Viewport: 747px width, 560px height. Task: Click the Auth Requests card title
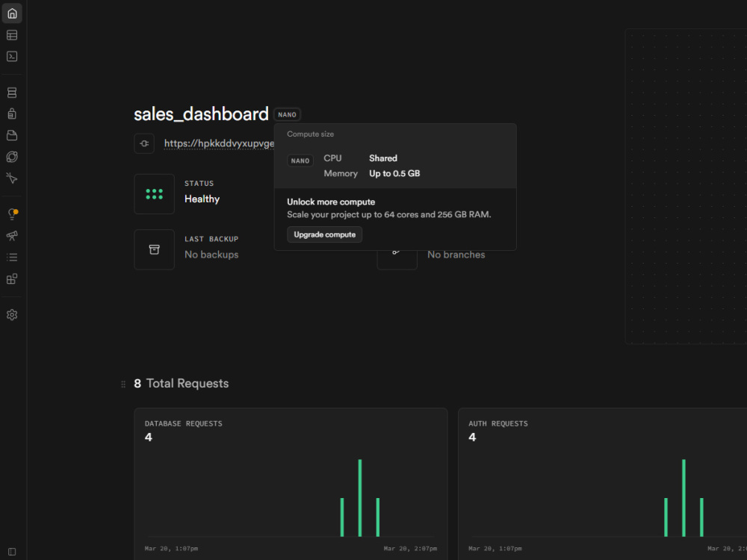498,424
